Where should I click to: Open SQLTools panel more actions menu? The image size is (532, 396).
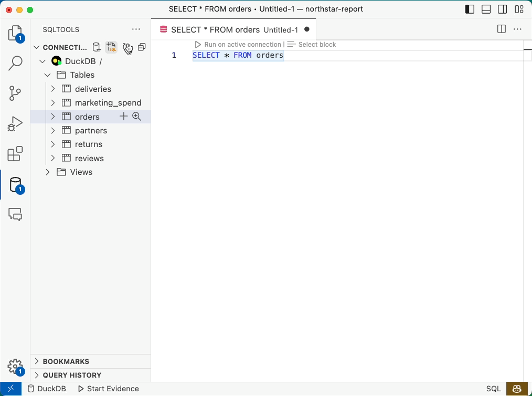click(x=136, y=29)
